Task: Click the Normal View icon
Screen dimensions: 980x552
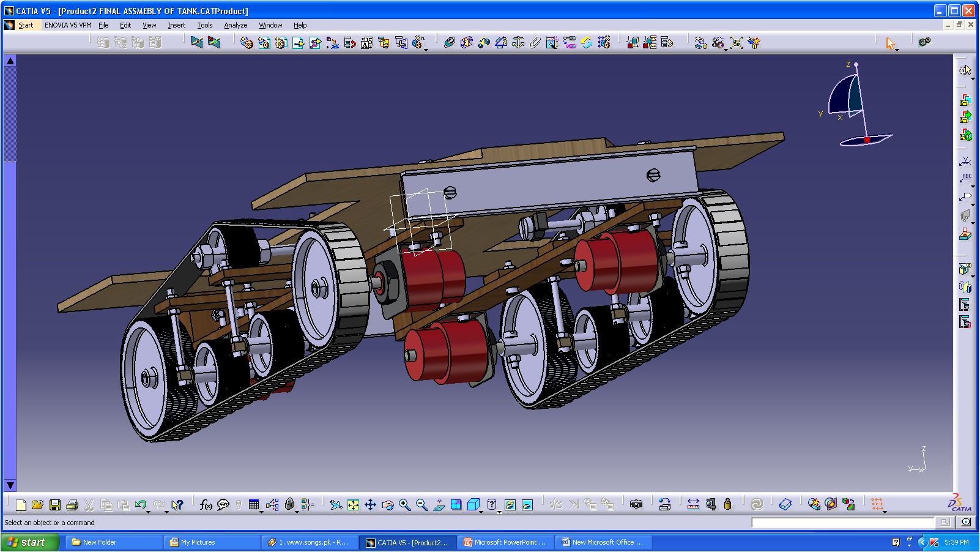Action: coord(439,505)
